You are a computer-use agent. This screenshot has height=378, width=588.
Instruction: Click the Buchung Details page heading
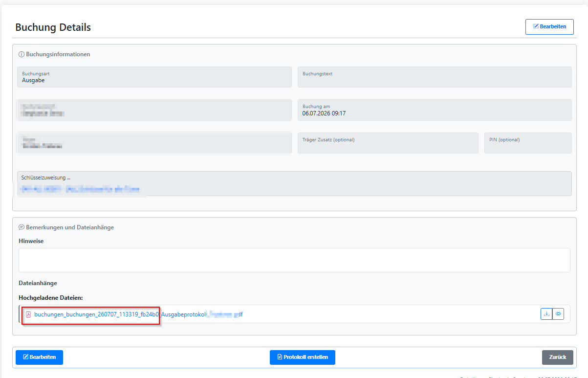point(53,27)
